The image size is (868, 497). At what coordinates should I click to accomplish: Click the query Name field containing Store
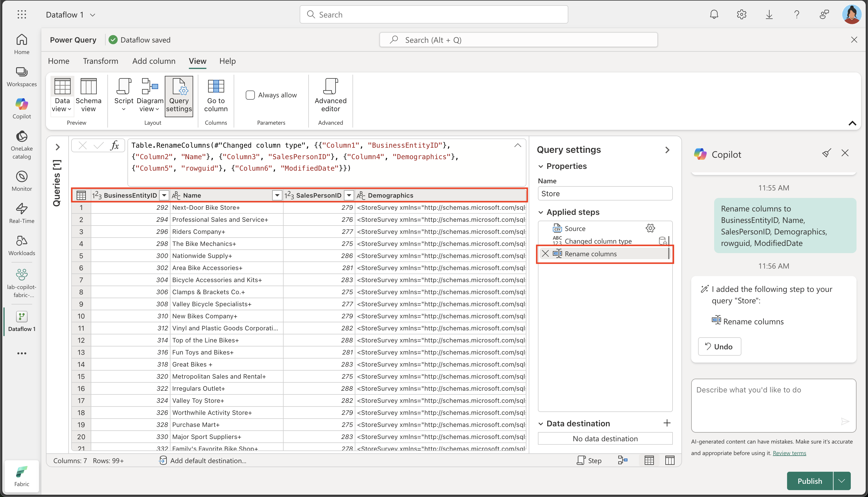click(605, 194)
